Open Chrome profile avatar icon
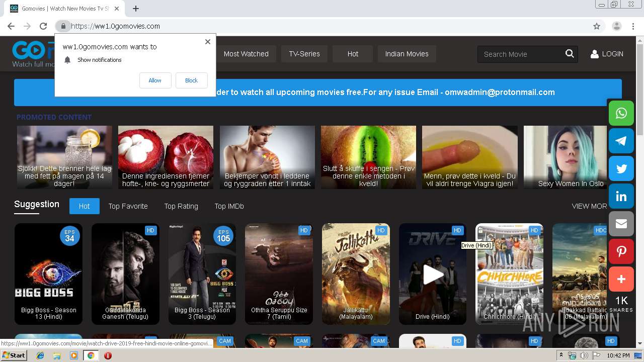644x362 pixels. pyautogui.click(x=616, y=26)
